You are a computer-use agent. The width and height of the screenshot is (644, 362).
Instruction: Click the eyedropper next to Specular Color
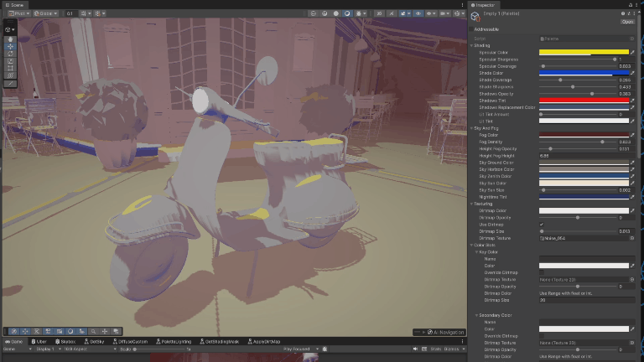632,53
